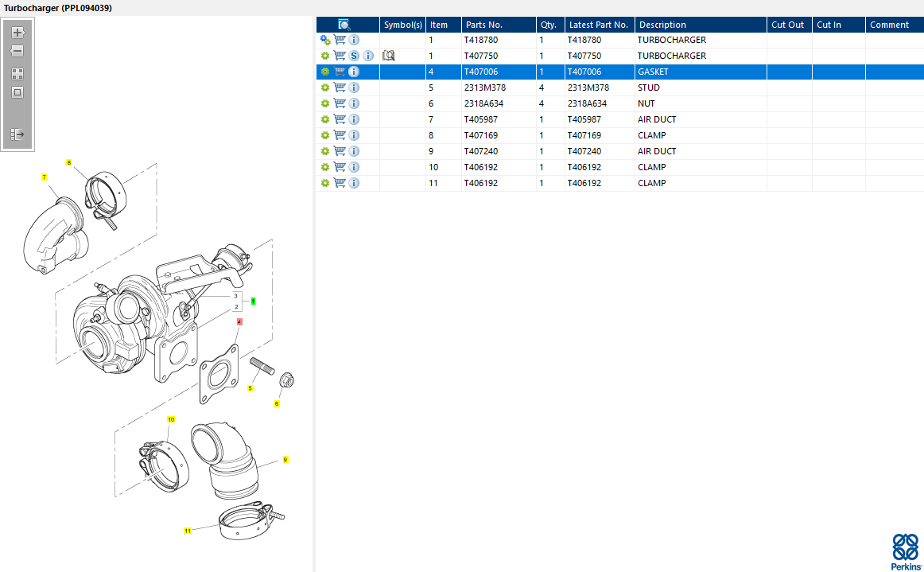Select callout 10 on the diagram
The width and height of the screenshot is (924, 572).
pyautogui.click(x=171, y=419)
